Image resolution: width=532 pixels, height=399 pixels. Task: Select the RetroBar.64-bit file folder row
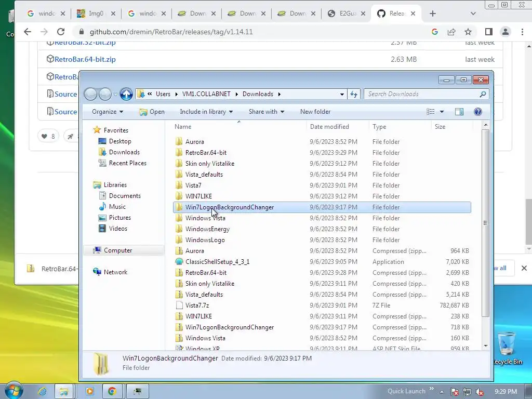322,153
